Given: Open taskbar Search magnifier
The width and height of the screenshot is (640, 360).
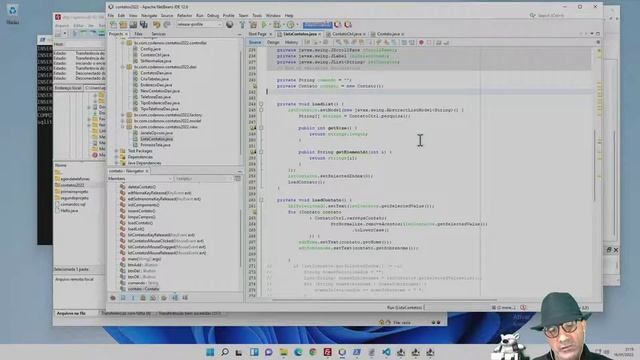Looking at the screenshot, I should tap(225, 352).
